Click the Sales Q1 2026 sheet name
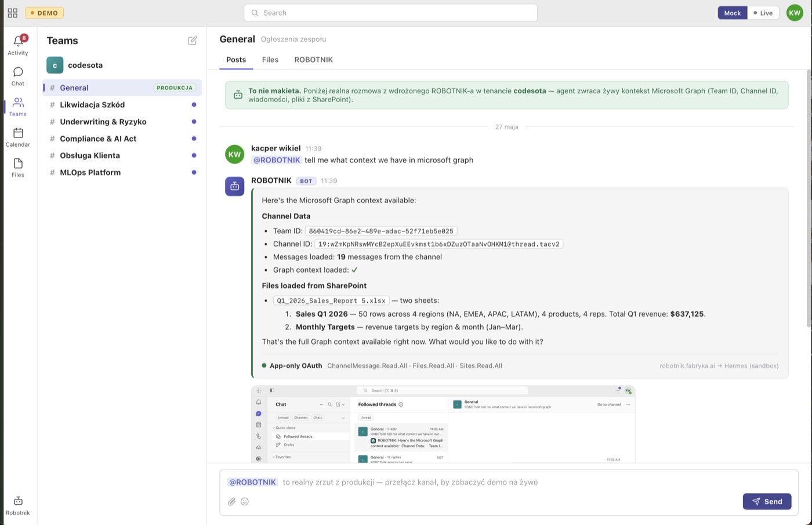Viewport: 812px width, 525px height. click(x=322, y=314)
